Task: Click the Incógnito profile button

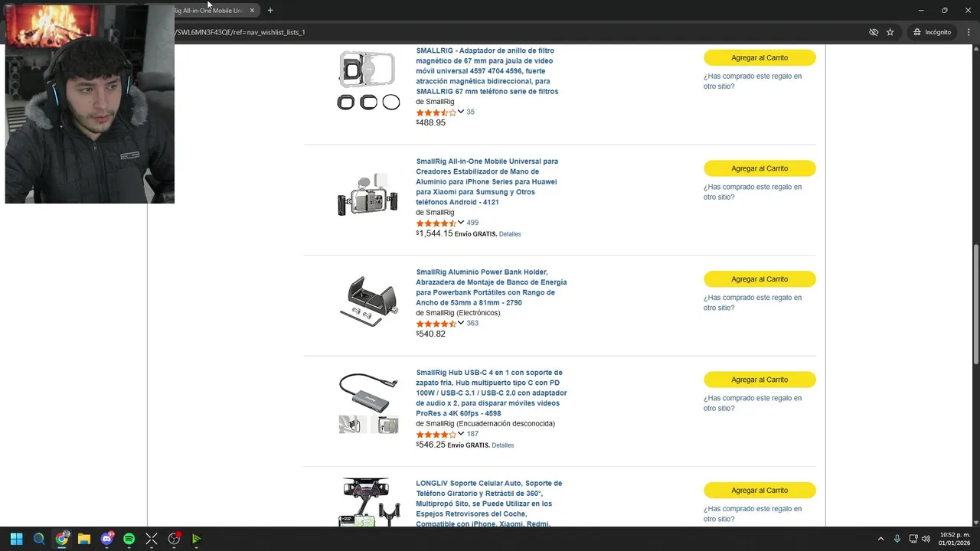Action: tap(932, 32)
